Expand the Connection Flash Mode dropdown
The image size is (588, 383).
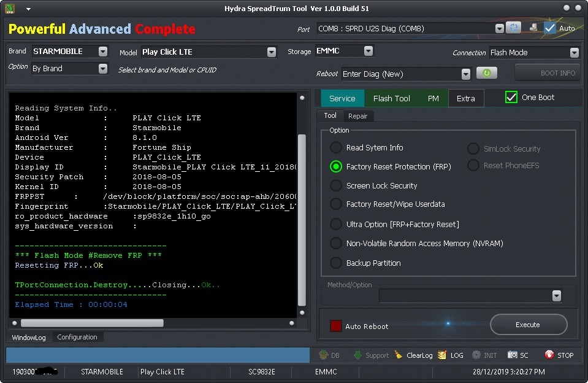tap(575, 53)
